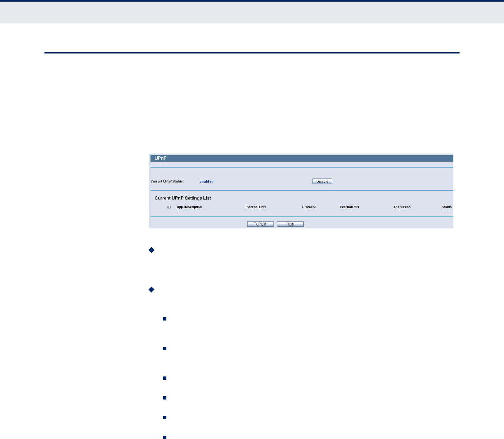The width and height of the screenshot is (504, 439).
Task: Click the Enabled status text
Action: [x=206, y=181]
